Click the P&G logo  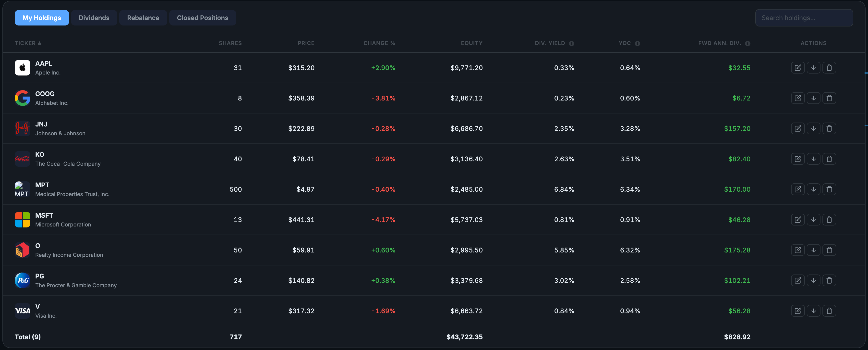[x=23, y=280]
